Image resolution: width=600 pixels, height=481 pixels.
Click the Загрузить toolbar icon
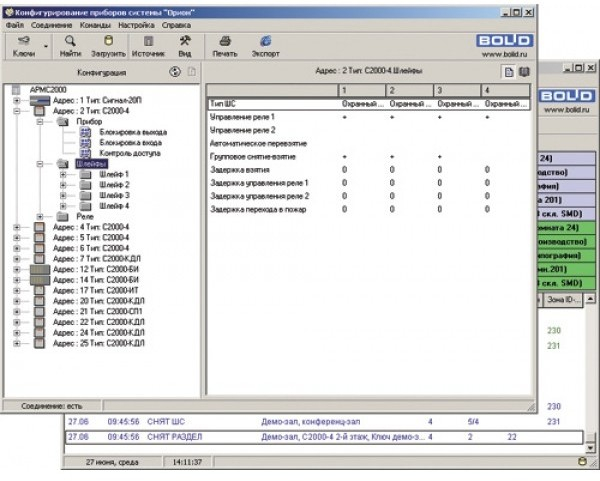tap(109, 41)
